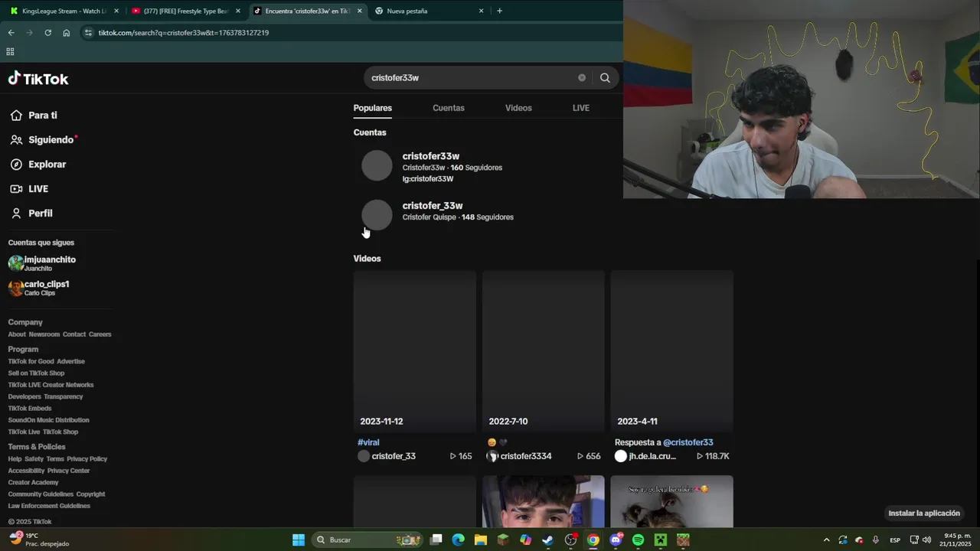Select the Populares tab
980x551 pixels.
[373, 108]
